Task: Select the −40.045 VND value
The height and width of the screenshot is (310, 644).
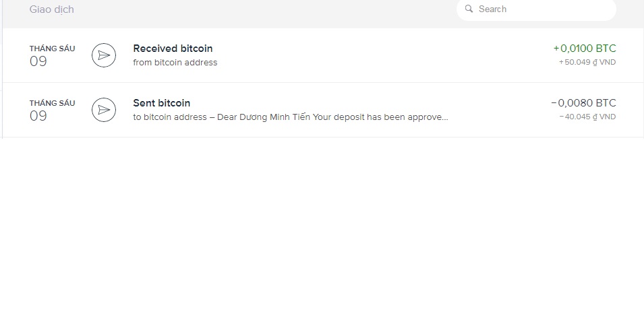Action: [587, 117]
